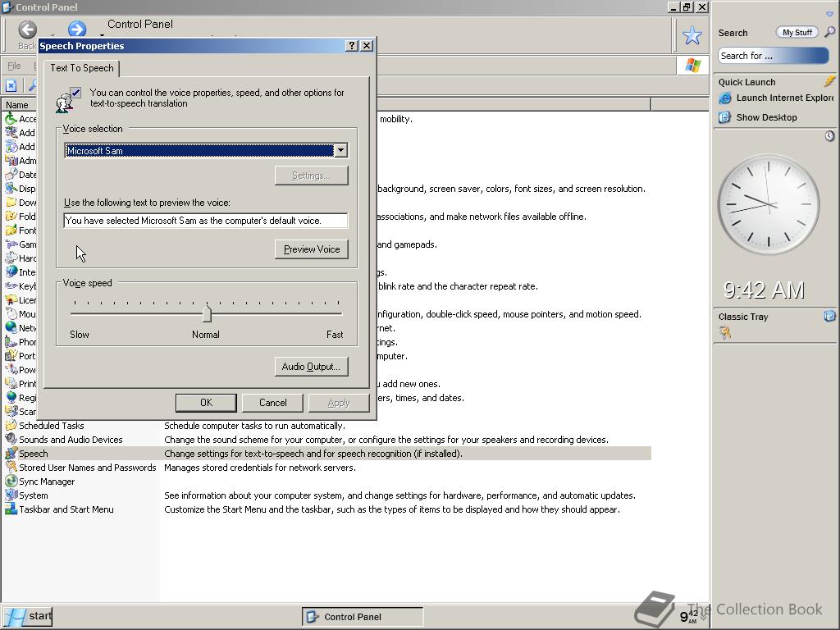Click the sidebar options arrow at top
Image resolution: width=840 pixels, height=630 pixels.
829,14
